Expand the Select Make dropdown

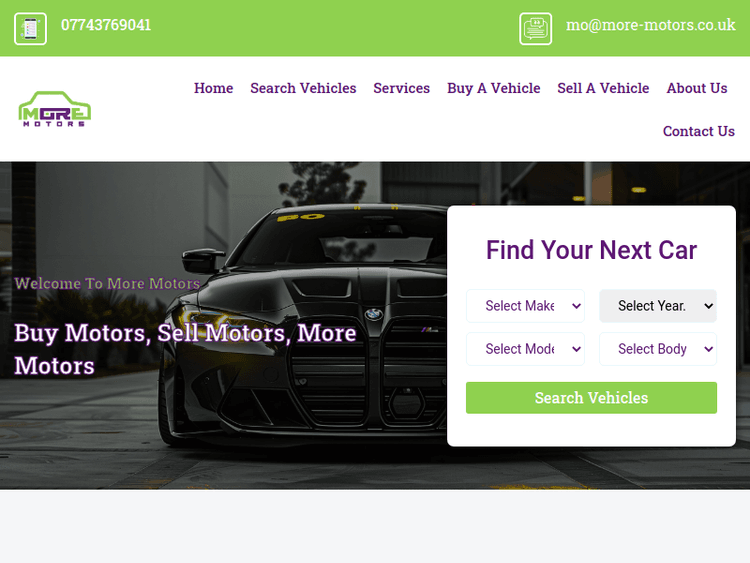525,306
